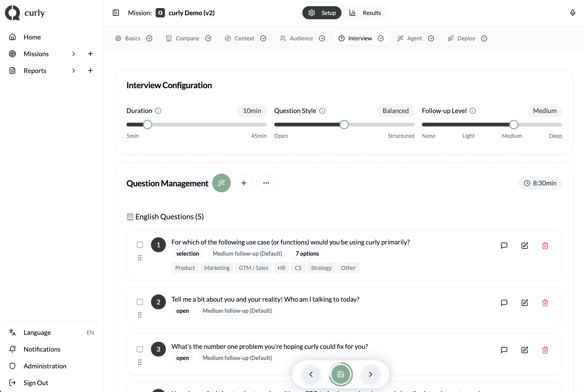Click the Follow-up Level slider handle

(x=514, y=125)
